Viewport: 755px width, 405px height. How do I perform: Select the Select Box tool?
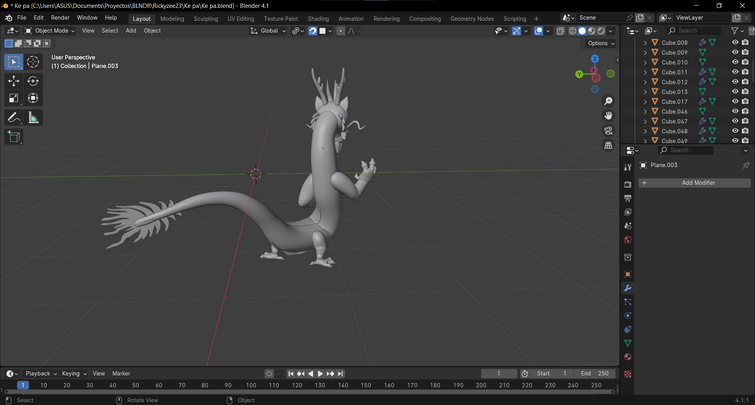[13, 62]
